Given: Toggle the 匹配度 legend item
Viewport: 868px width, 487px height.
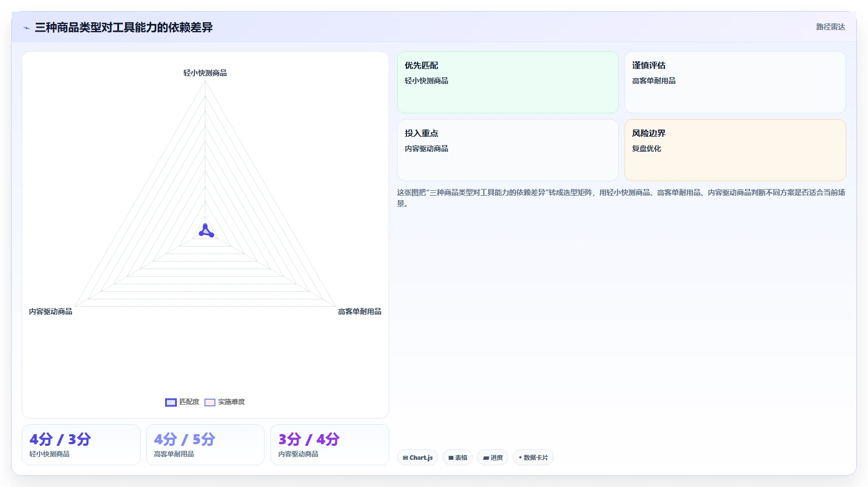Looking at the screenshot, I should pos(182,402).
